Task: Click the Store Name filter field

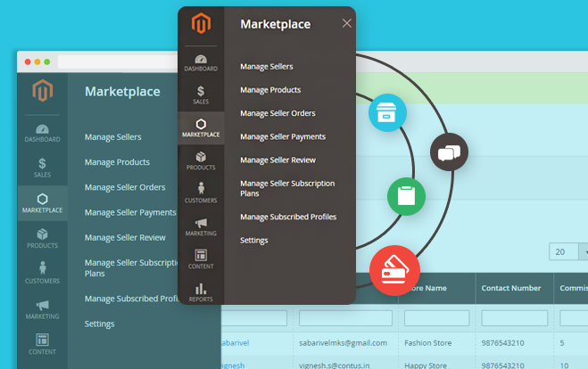Action: point(436,318)
